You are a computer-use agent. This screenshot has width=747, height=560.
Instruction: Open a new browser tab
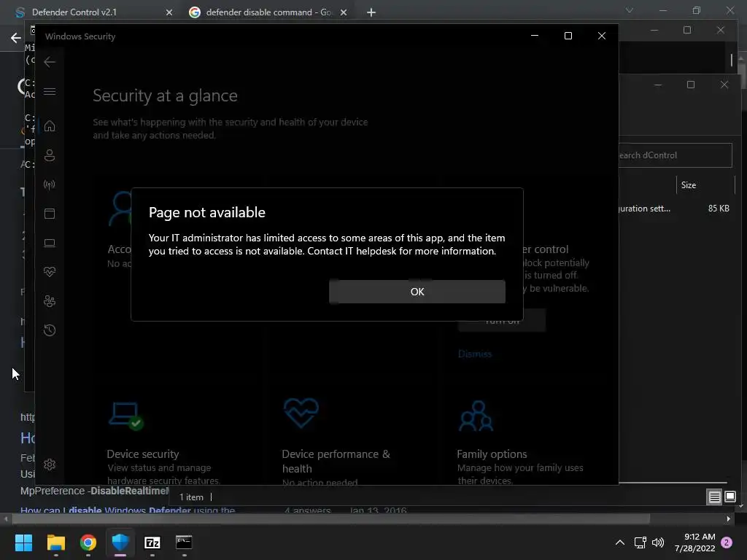tap(371, 12)
